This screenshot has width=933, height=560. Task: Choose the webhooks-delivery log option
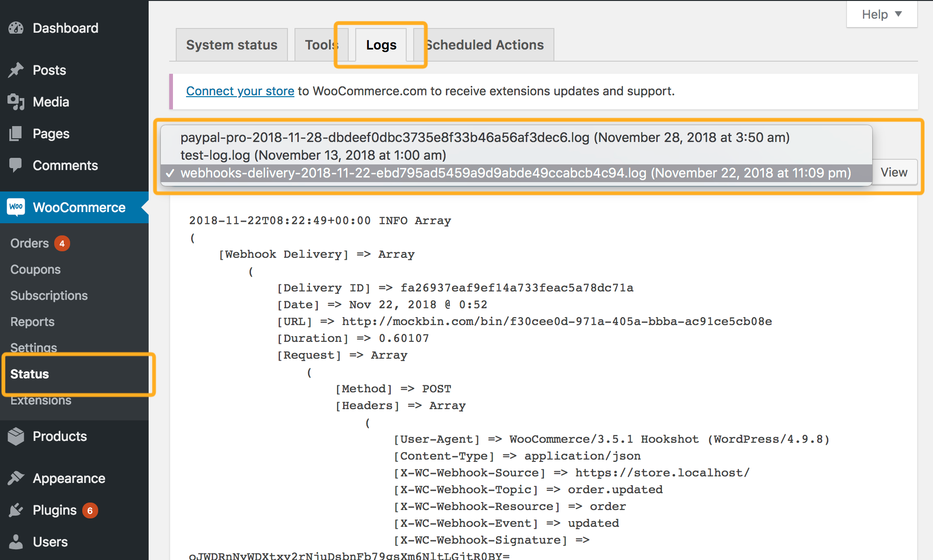(x=516, y=173)
